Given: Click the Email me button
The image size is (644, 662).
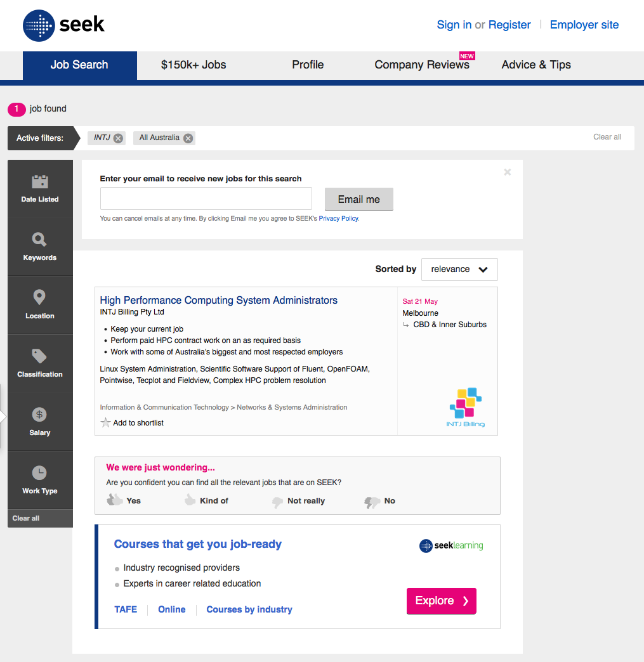Looking at the screenshot, I should click(x=358, y=199).
